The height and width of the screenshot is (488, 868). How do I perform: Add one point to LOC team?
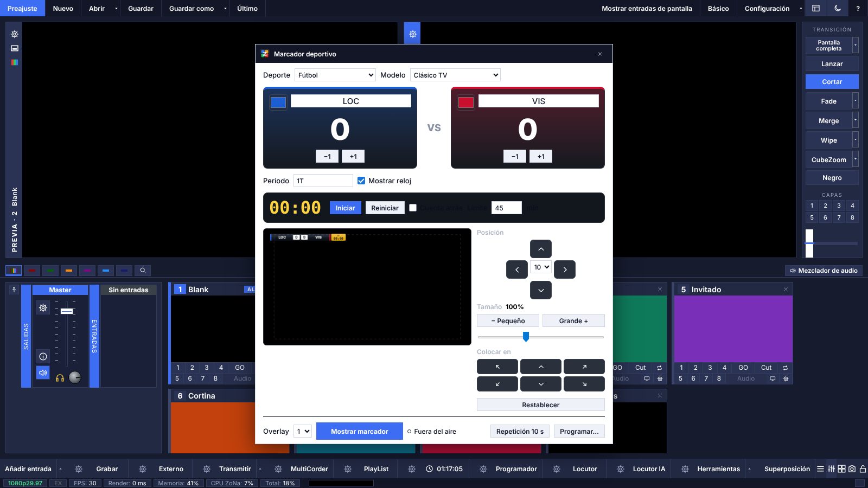pyautogui.click(x=353, y=156)
